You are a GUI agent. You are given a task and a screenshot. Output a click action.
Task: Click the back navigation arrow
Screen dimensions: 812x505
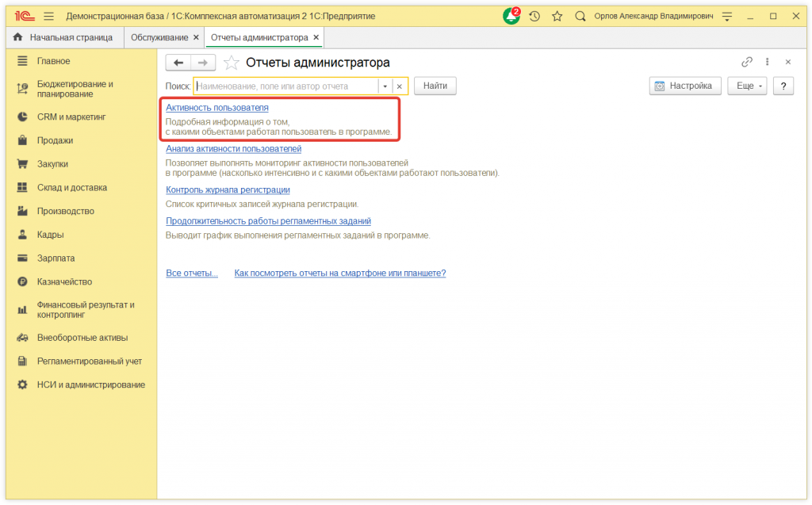click(x=178, y=63)
